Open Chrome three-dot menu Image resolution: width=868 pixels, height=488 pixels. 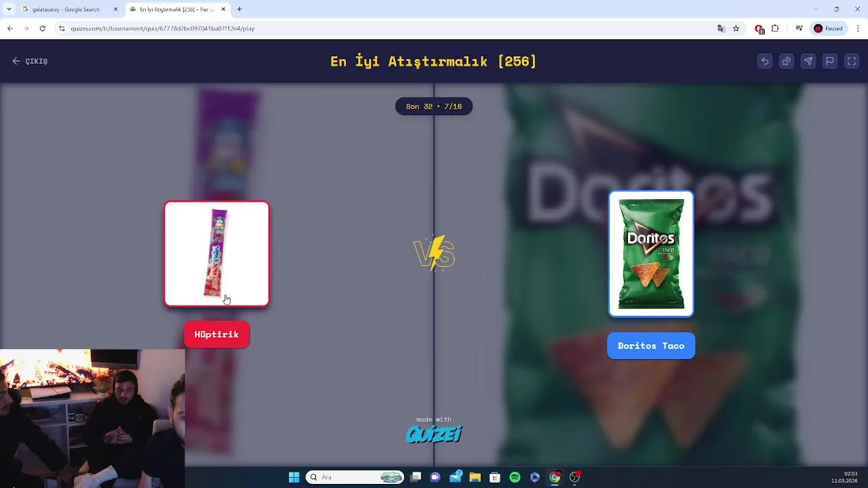coord(859,28)
